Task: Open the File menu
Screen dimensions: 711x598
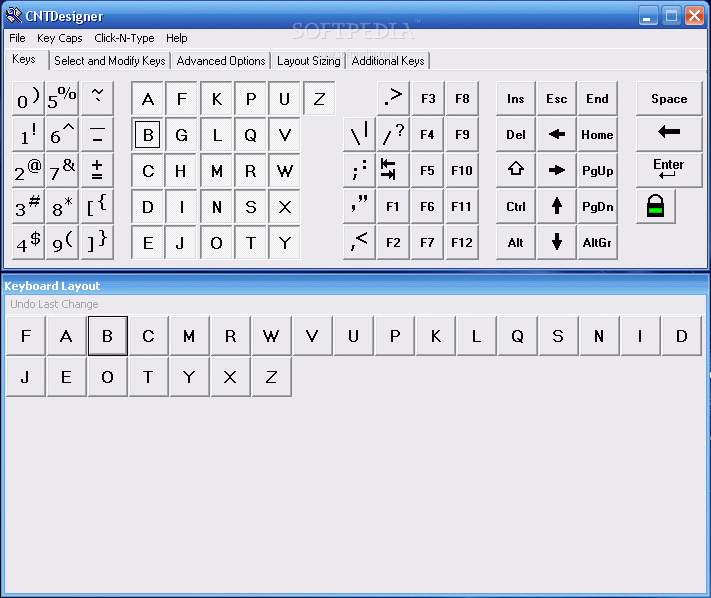Action: tap(17, 38)
